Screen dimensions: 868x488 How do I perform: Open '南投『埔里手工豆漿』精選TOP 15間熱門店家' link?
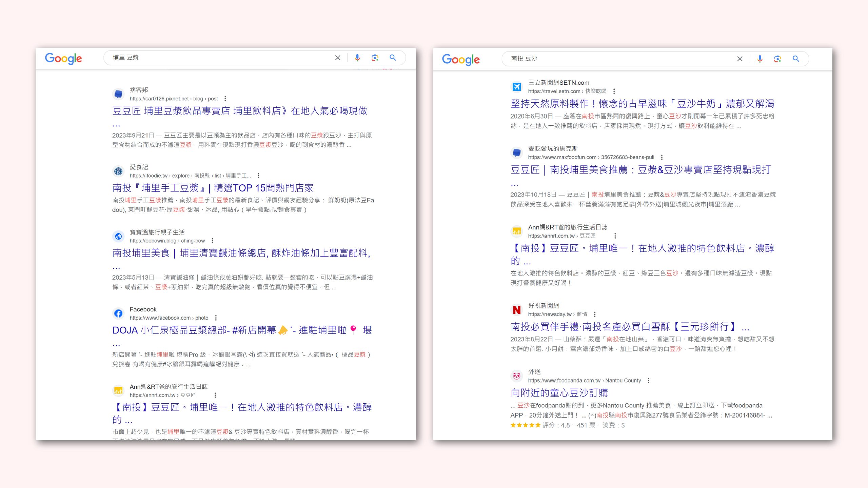[x=213, y=188]
